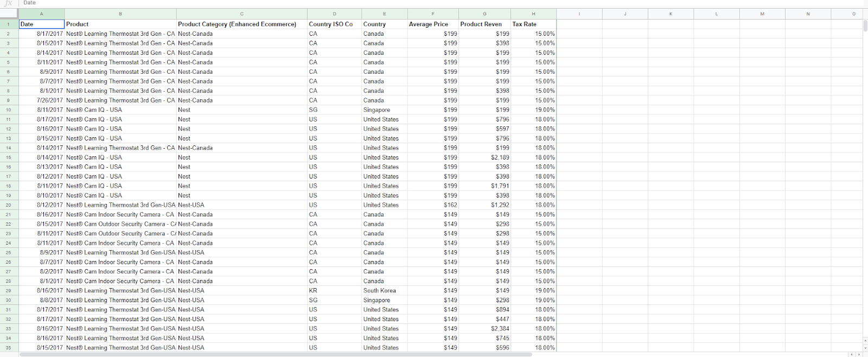The width and height of the screenshot is (868, 357).
Task: Click the 'Singapore' cell in row 10
Action: 385,110
